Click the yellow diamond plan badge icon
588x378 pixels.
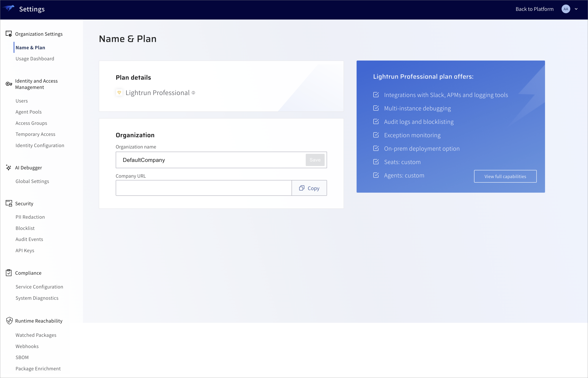(119, 93)
